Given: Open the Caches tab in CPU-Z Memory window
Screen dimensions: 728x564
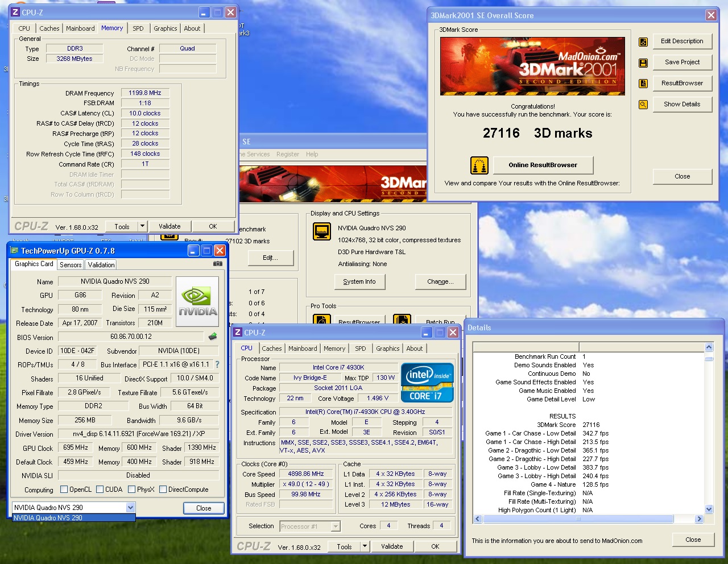Looking at the screenshot, I should [x=49, y=28].
